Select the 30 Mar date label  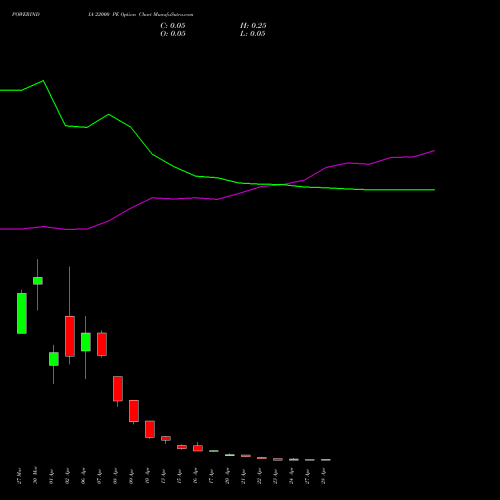[x=35, y=476]
